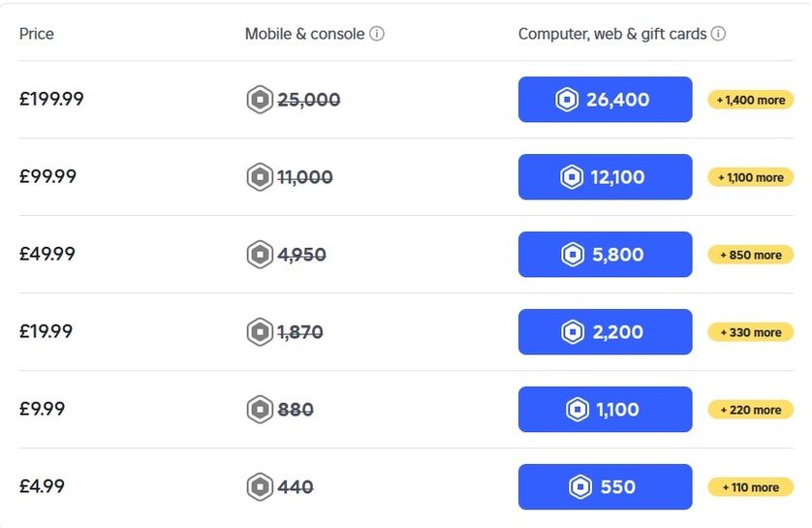Click the grey Robux icon beside 880
Image resolution: width=812 pixels, height=528 pixels.
tap(260, 410)
